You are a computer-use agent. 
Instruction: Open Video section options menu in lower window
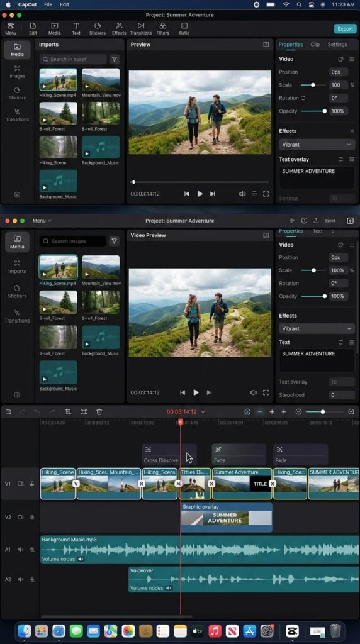coord(352,245)
